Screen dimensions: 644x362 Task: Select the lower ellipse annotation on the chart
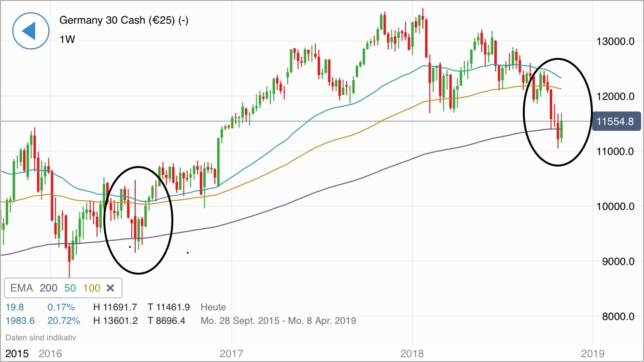138,220
